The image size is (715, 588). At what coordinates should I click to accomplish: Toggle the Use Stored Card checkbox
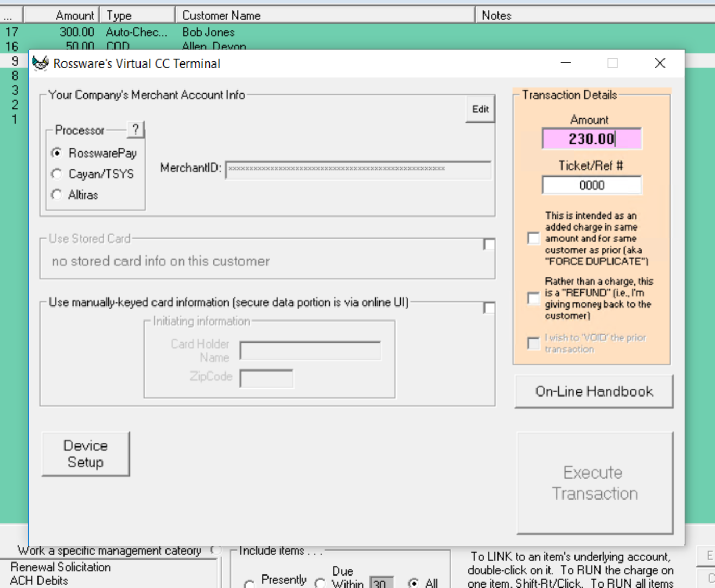[x=489, y=245]
